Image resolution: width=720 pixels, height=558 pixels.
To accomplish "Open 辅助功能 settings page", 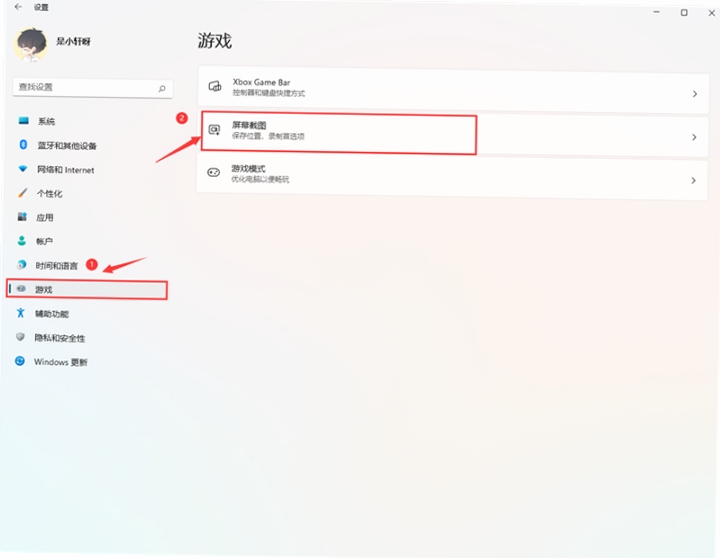I will 51,314.
